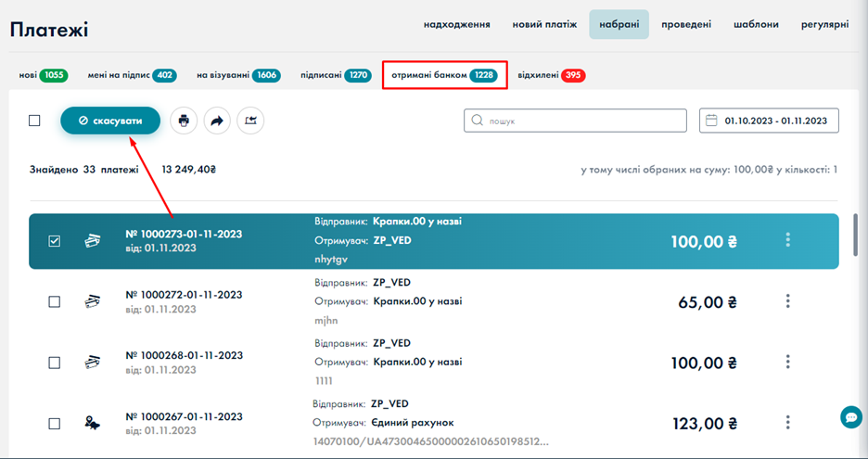Click the forward arrow share icon

click(x=217, y=121)
